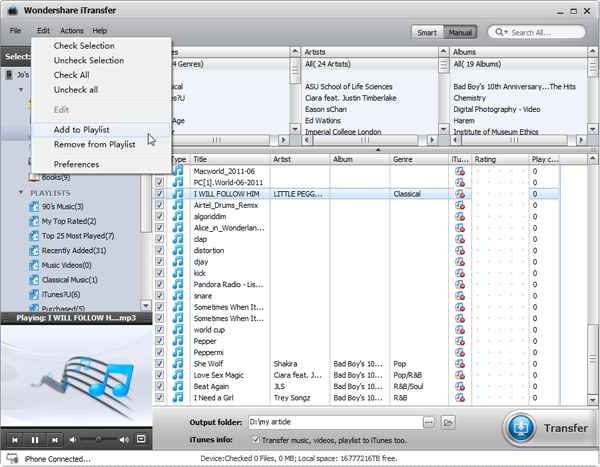The width and height of the screenshot is (600, 467).
Task: Toggle checkbox for Airtel_Drums_Remix
Action: (x=160, y=205)
